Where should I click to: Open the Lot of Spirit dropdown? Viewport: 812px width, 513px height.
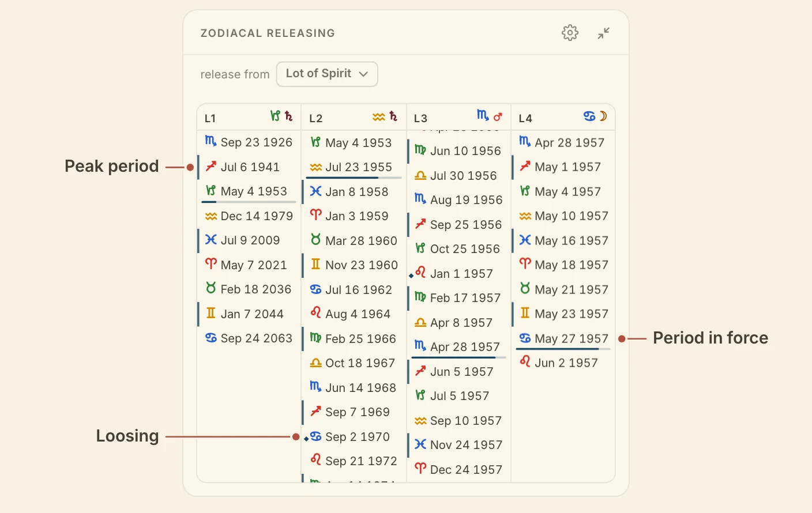tap(327, 74)
